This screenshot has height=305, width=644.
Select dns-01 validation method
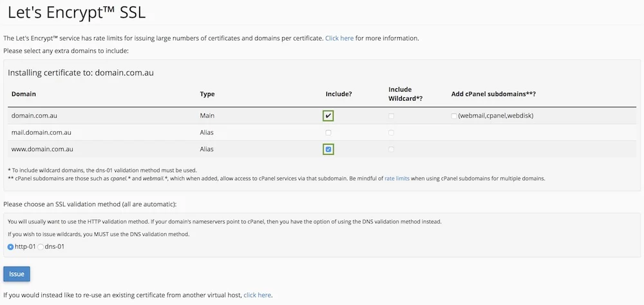point(41,247)
